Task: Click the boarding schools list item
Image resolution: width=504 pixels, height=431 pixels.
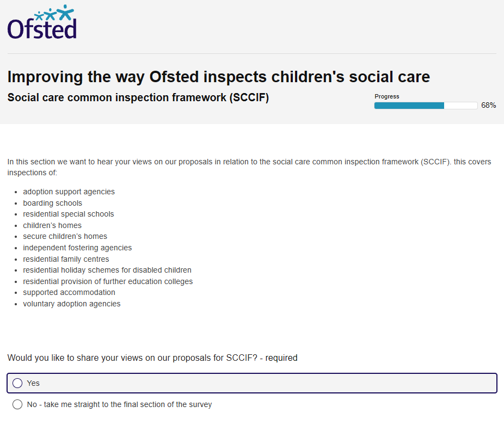Action: (x=52, y=203)
